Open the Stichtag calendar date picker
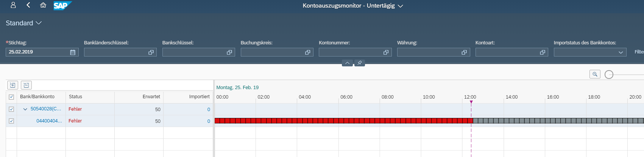The width and height of the screenshot is (644, 157). (73, 52)
